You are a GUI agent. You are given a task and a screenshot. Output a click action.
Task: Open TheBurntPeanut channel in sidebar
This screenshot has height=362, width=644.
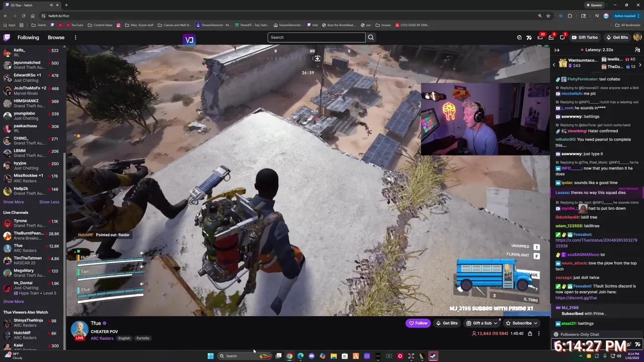click(31, 236)
